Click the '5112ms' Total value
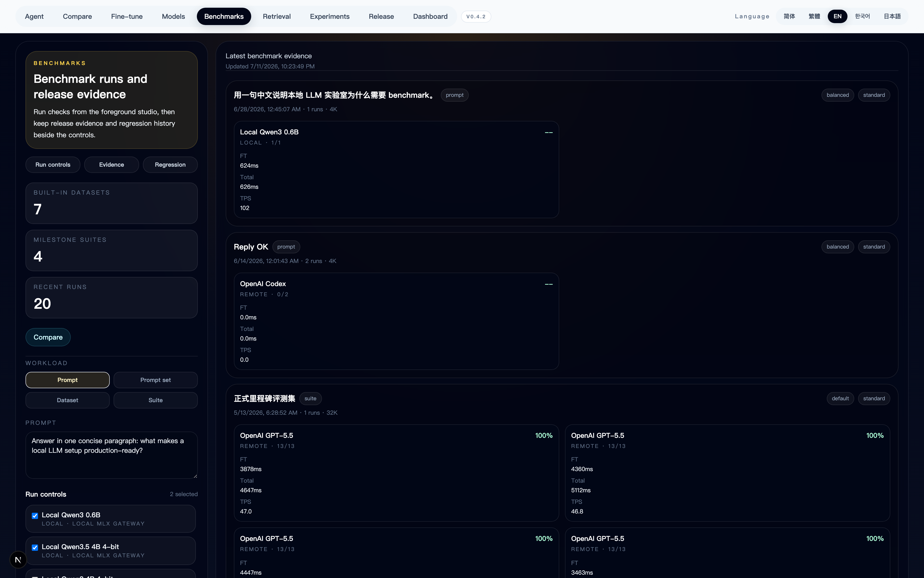Screen dimensions: 924x578 [581, 491]
